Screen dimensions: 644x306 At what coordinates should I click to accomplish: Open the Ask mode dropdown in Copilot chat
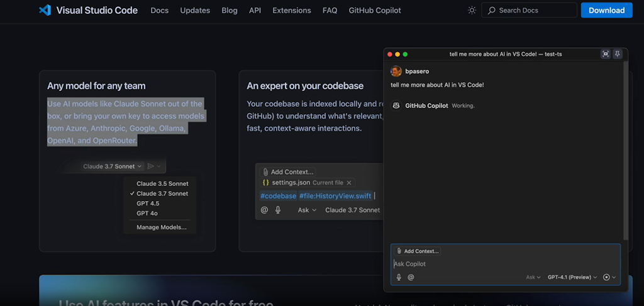(x=533, y=277)
